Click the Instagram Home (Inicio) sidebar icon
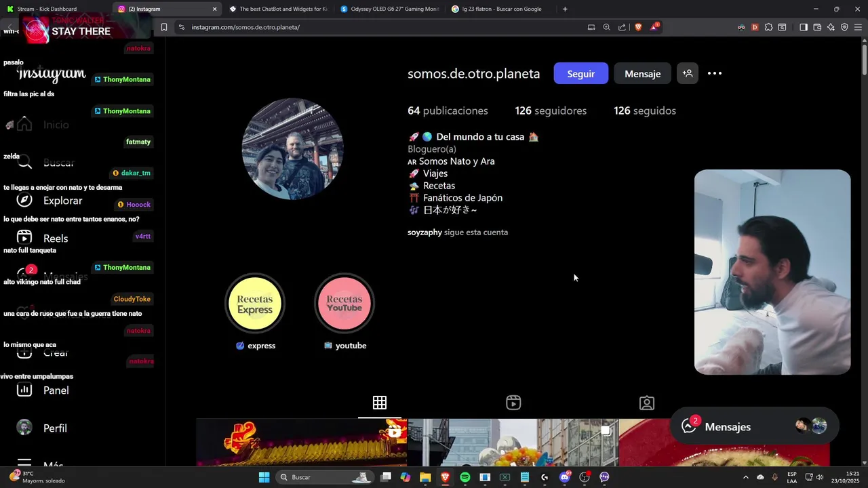 point(24,125)
